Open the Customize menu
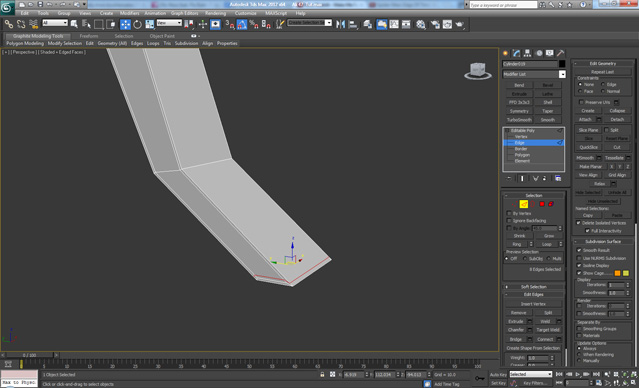Image resolution: width=639 pixels, height=388 pixels. tap(245, 13)
